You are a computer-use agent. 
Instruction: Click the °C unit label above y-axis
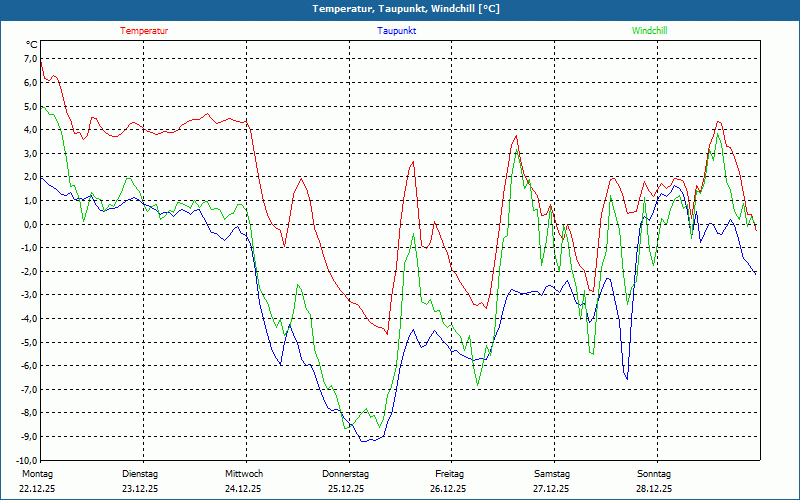point(31,45)
